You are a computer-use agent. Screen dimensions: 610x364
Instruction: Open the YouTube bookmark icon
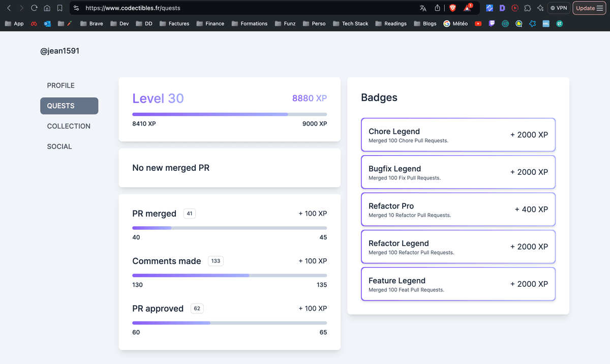pos(478,23)
